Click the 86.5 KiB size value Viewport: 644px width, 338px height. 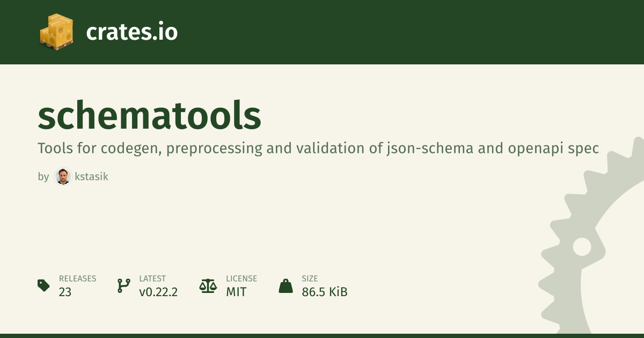(324, 292)
